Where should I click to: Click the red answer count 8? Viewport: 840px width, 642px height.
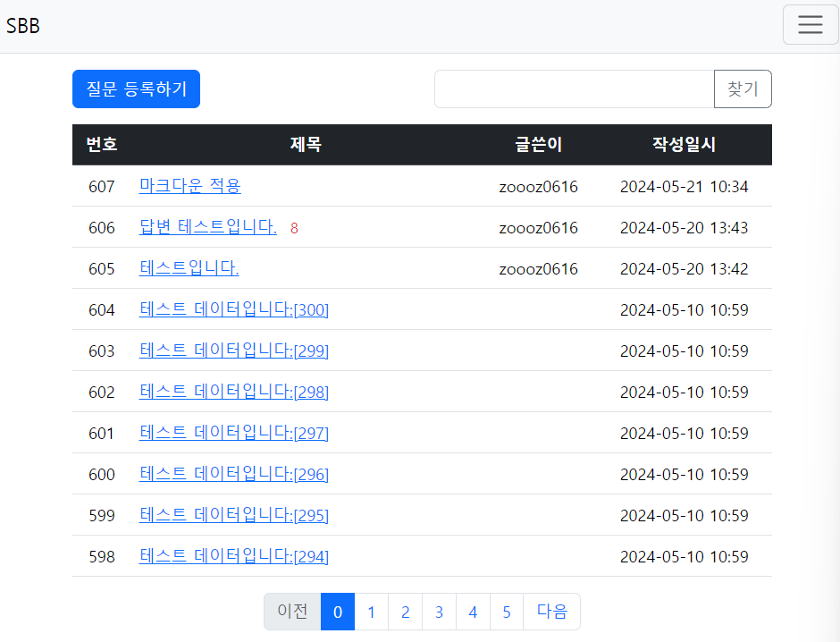tap(294, 228)
